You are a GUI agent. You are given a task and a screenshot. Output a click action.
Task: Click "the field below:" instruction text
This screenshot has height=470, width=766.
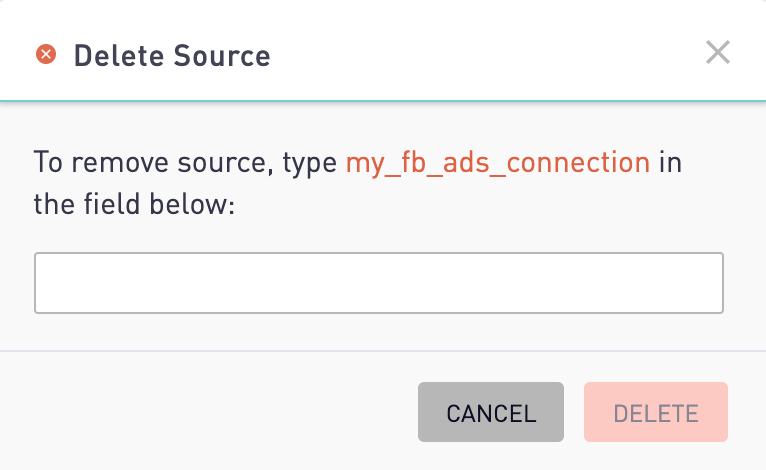pyautogui.click(x=134, y=204)
